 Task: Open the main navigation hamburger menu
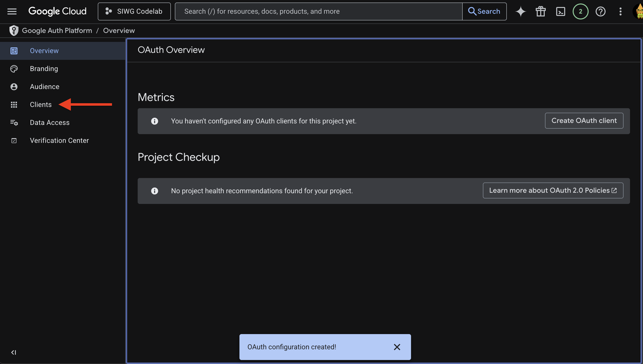[x=12, y=11]
